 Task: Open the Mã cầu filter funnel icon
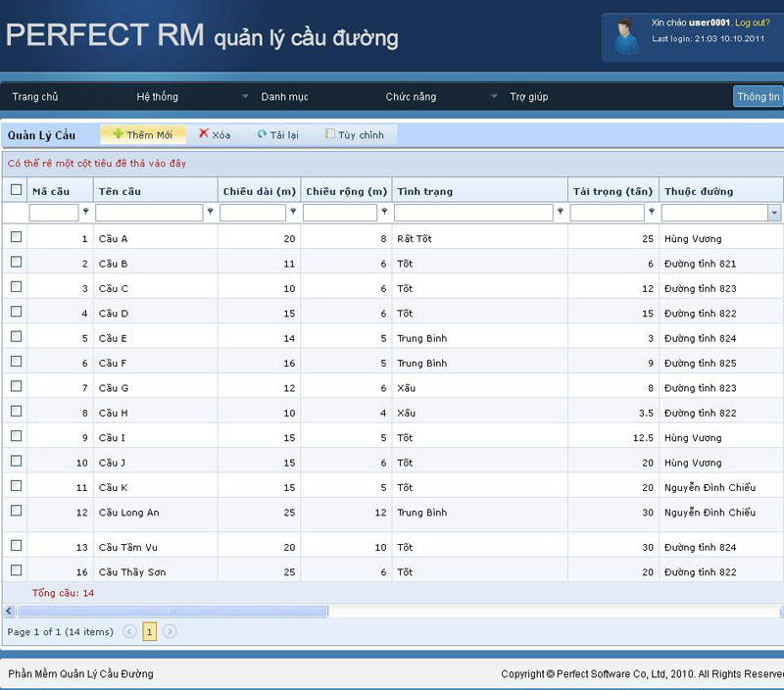[x=86, y=212]
